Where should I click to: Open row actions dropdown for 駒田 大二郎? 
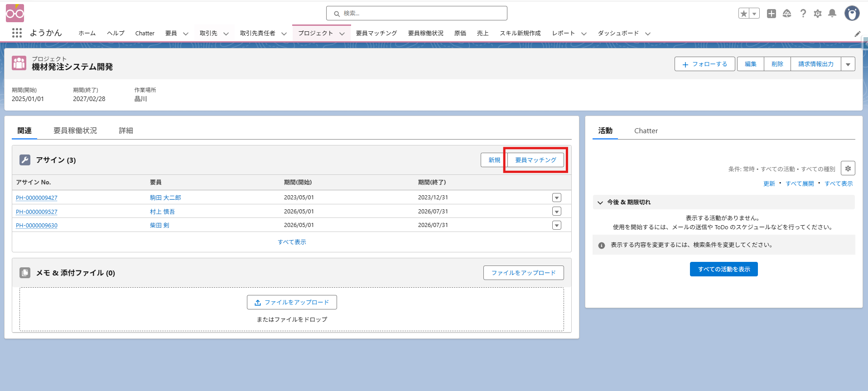[557, 198]
